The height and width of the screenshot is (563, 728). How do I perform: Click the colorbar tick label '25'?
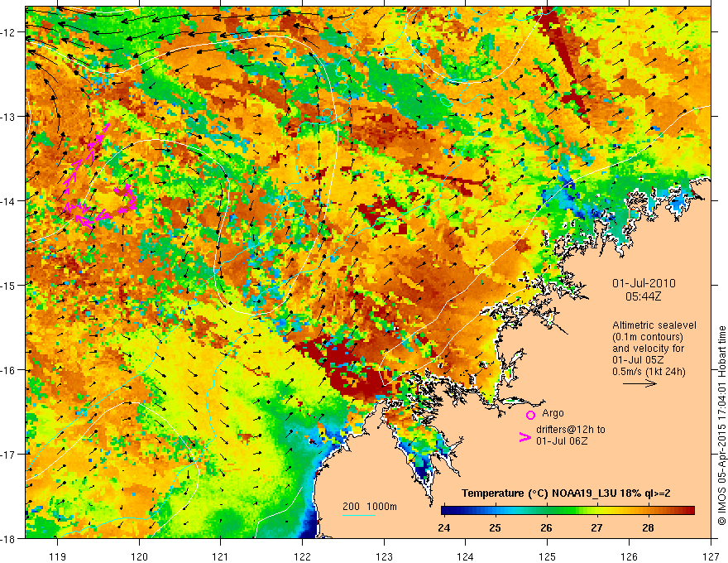click(495, 527)
